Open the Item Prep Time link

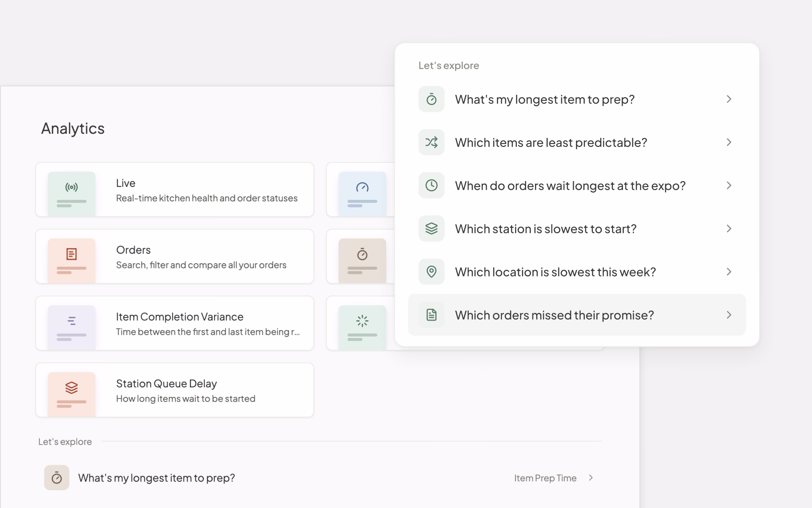point(545,478)
